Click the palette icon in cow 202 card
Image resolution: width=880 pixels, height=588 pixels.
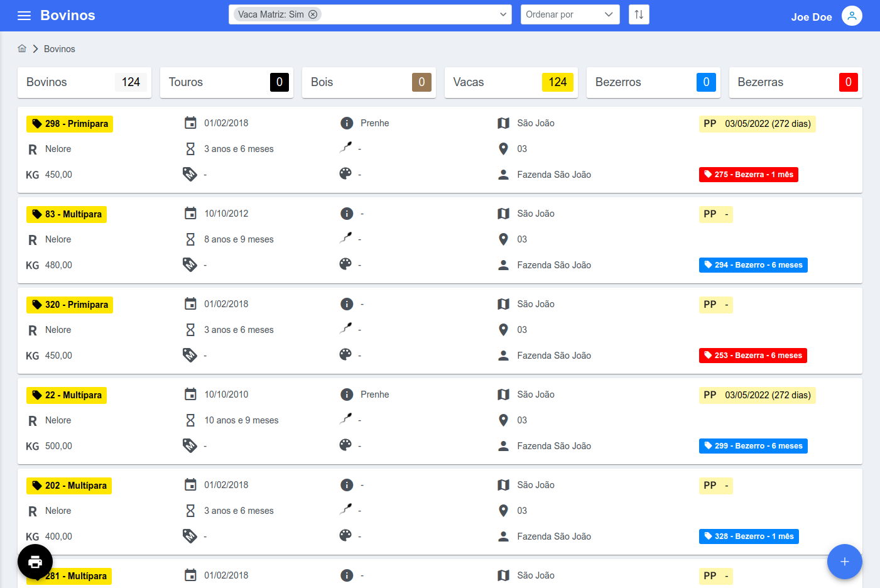pos(345,535)
